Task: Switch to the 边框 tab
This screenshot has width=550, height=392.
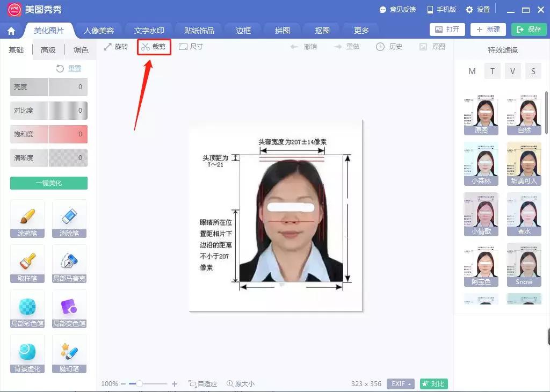Action: pos(243,31)
